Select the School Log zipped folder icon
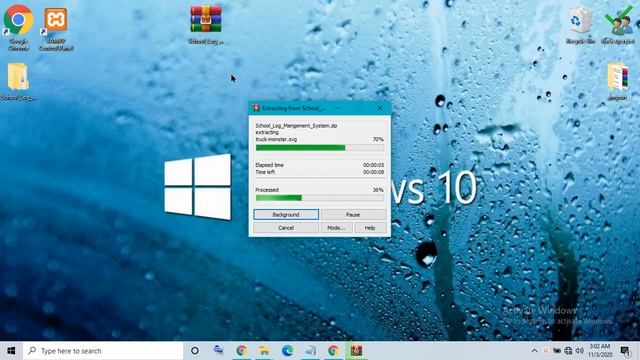This screenshot has height=360, width=640. pyautogui.click(x=18, y=81)
